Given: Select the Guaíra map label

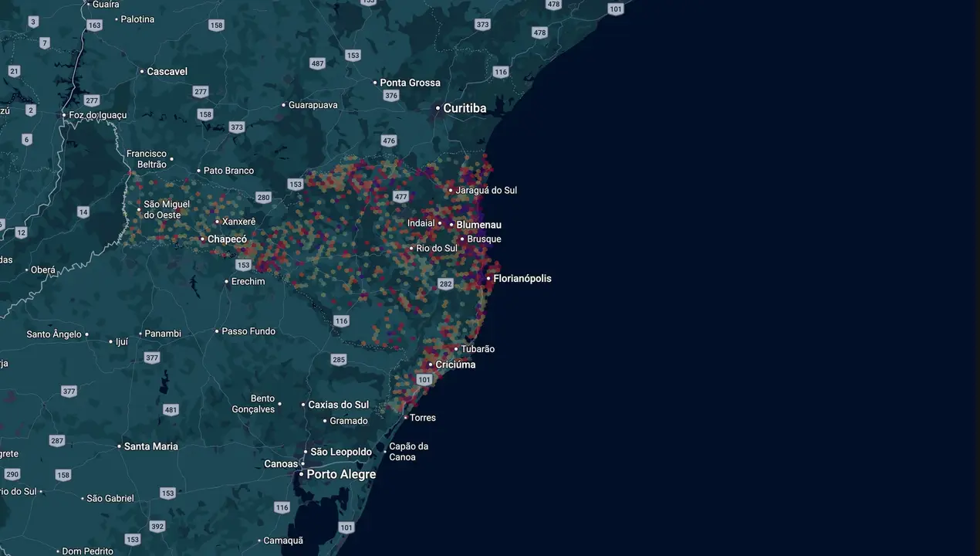Looking at the screenshot, I should pos(106,4).
